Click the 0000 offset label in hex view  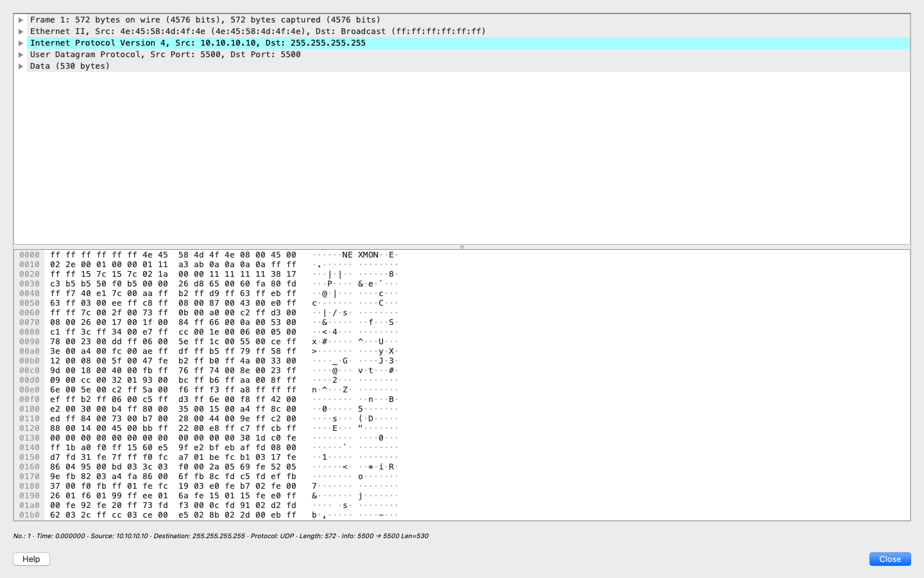[x=29, y=255]
